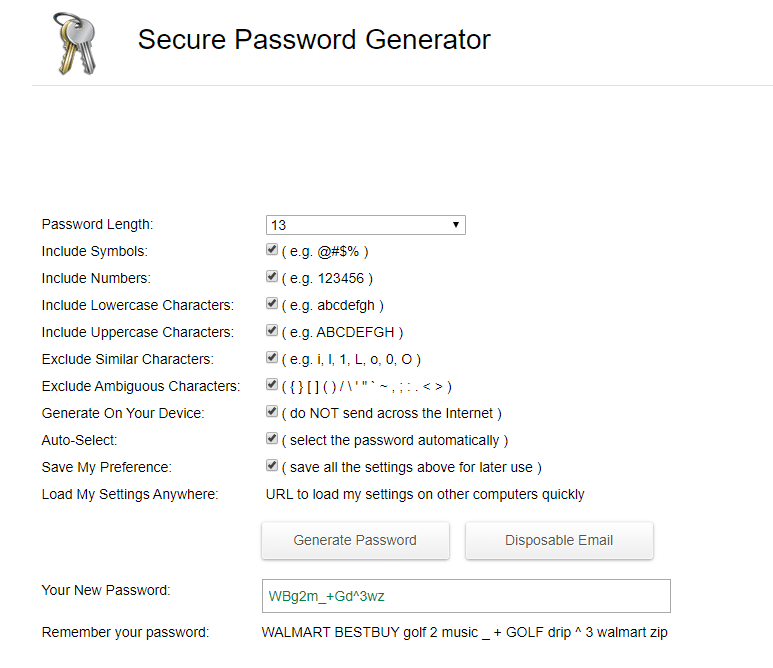This screenshot has width=773, height=668.
Task: Click the Secure Password Generator heading
Action: (x=314, y=40)
